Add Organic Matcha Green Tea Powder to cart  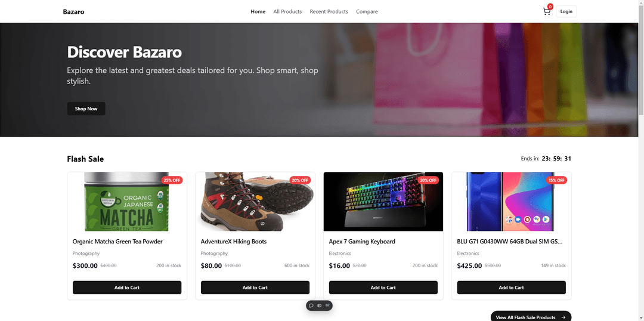click(127, 288)
